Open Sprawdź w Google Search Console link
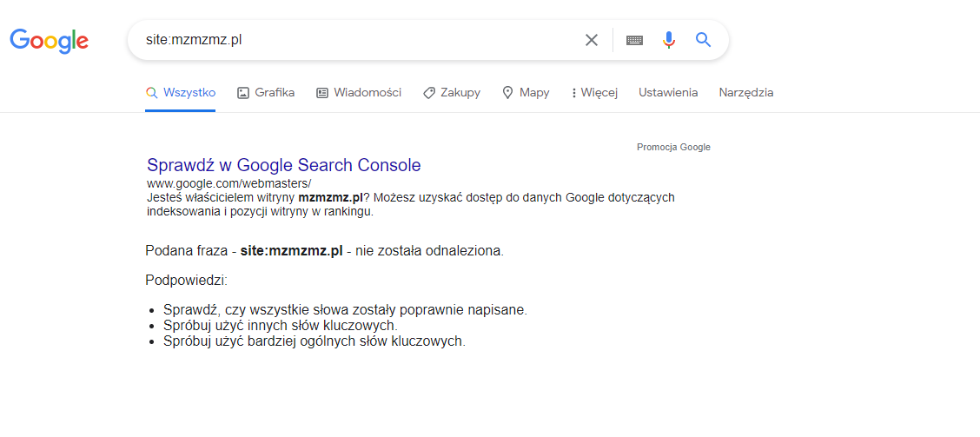 coord(284,165)
